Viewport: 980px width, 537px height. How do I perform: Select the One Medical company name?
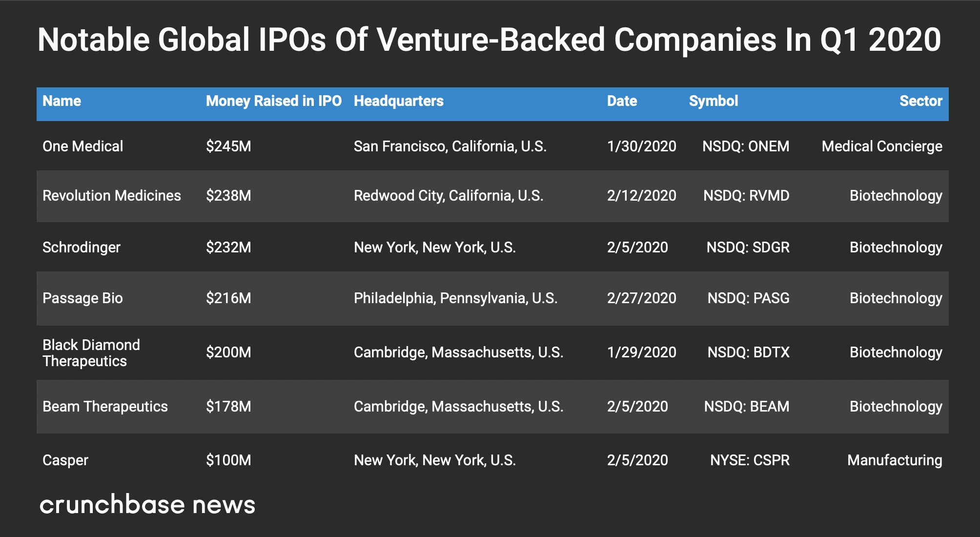pyautogui.click(x=82, y=146)
